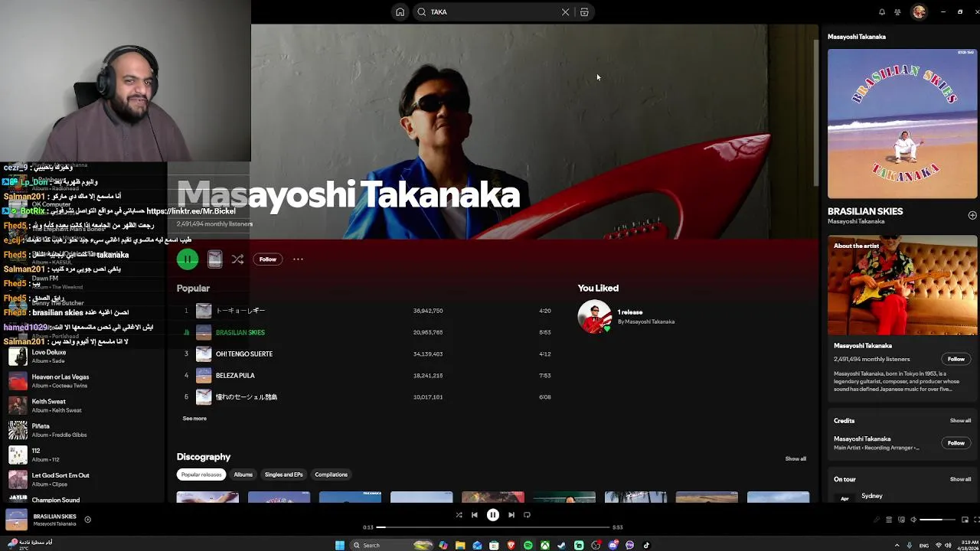Viewport: 980px width, 551px height.
Task: Open Spotify from the taskbar
Action: pos(528,545)
